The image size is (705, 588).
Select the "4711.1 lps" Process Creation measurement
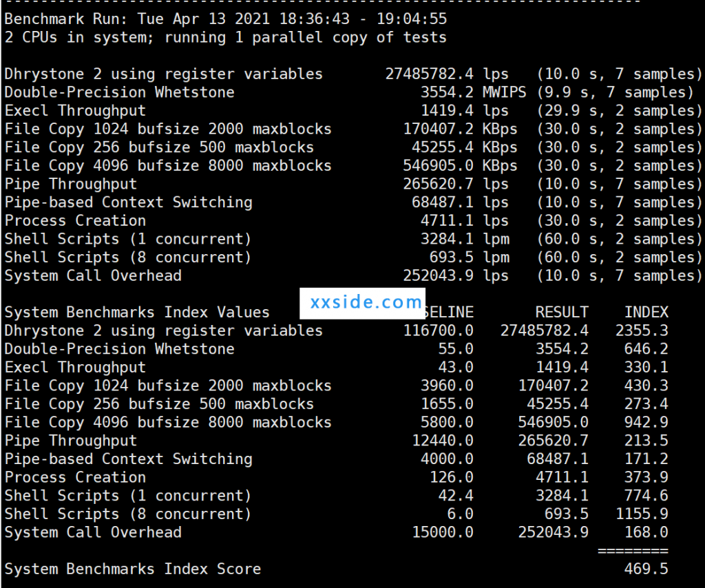point(465,221)
